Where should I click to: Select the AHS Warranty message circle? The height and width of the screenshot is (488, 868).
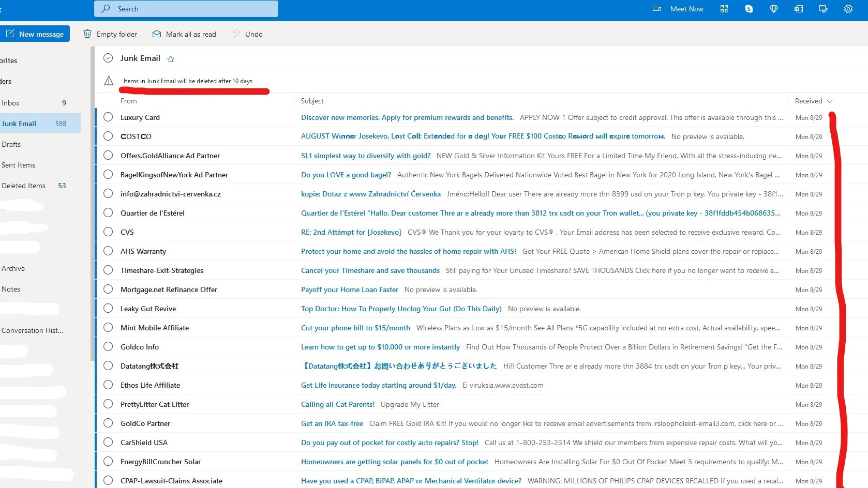pyautogui.click(x=108, y=251)
